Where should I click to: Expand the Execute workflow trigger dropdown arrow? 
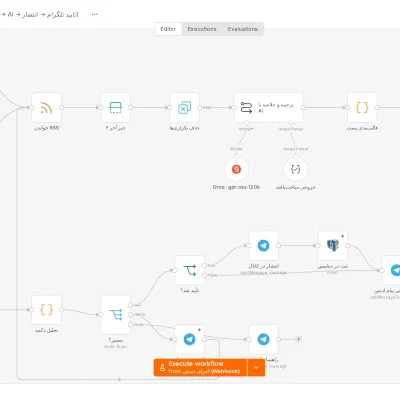pyautogui.click(x=256, y=367)
